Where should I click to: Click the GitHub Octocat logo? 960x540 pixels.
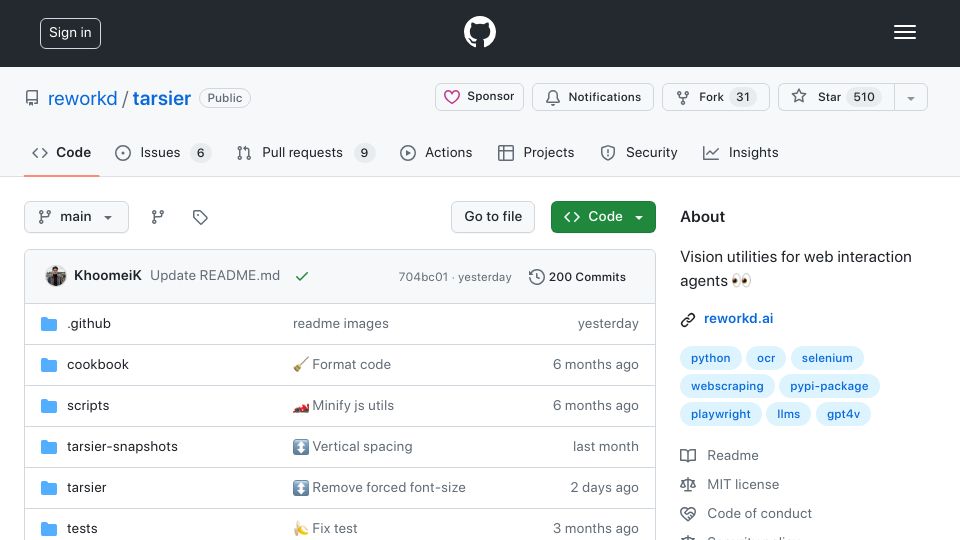(479, 32)
